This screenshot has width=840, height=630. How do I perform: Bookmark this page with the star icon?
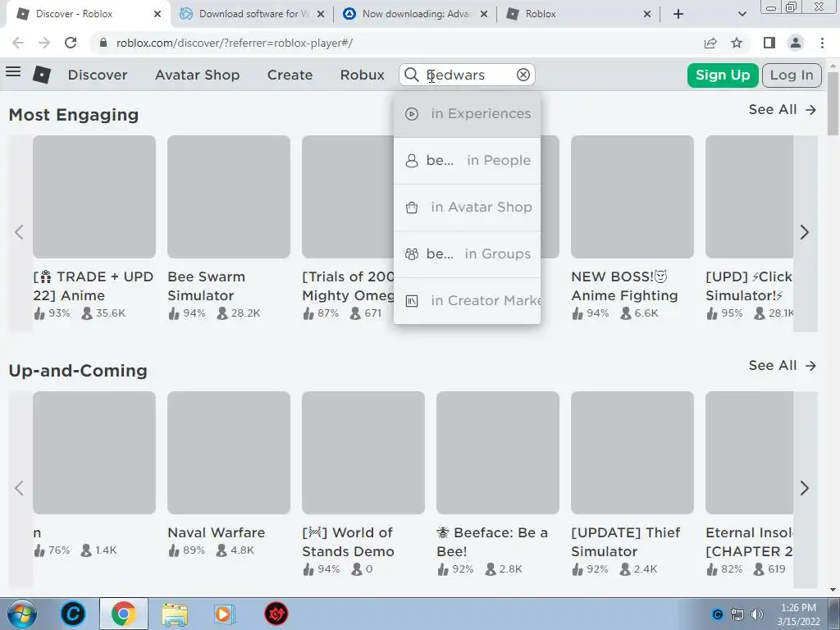coord(737,43)
